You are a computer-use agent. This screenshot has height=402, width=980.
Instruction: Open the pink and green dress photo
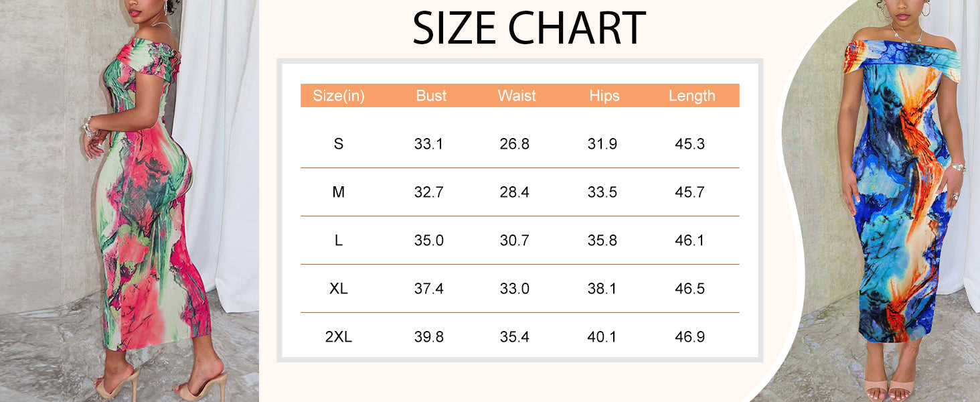(129, 201)
